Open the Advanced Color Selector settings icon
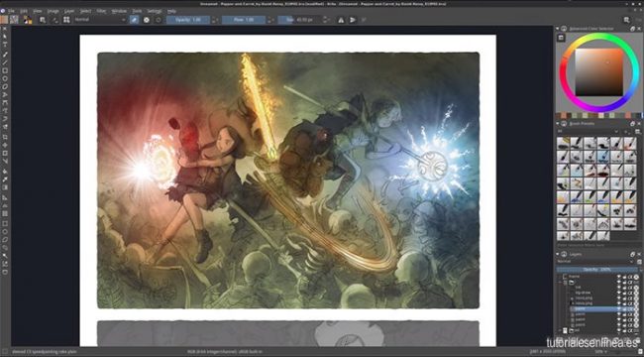This screenshot has width=644, height=357. pyautogui.click(x=560, y=38)
